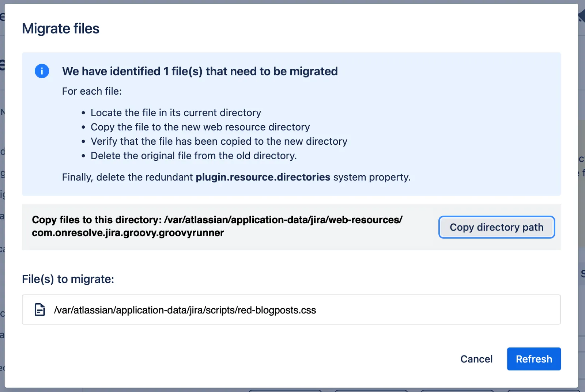
Task: Select the red-blogposts.css file path row
Action: tap(291, 309)
